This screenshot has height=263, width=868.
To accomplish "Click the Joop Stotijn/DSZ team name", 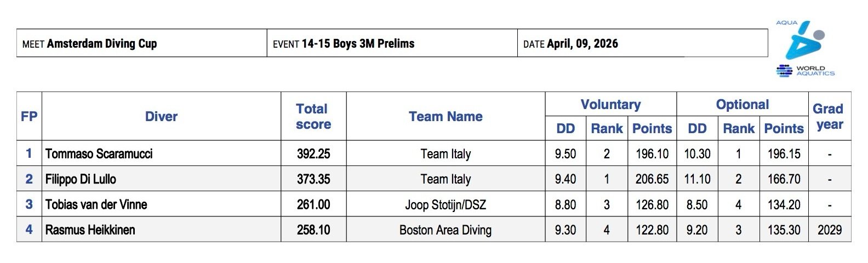I will tap(445, 205).
